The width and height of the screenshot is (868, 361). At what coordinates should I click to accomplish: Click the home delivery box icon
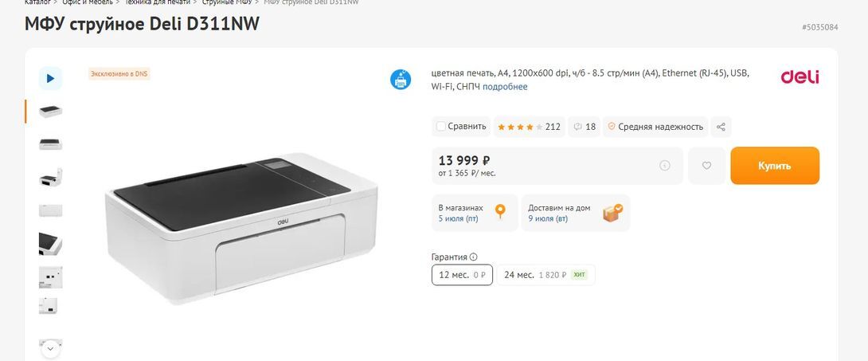click(612, 213)
